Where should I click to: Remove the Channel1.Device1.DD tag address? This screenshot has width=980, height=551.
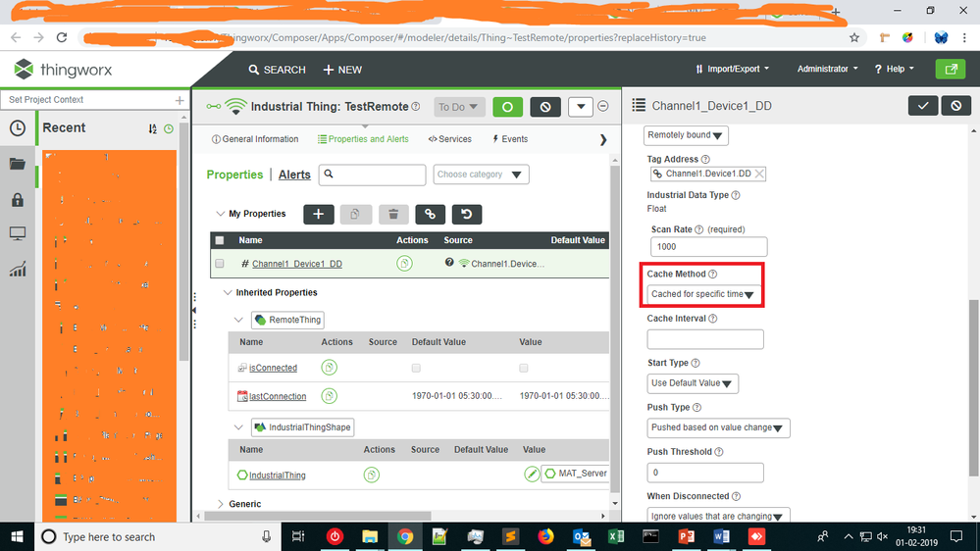[x=759, y=174]
